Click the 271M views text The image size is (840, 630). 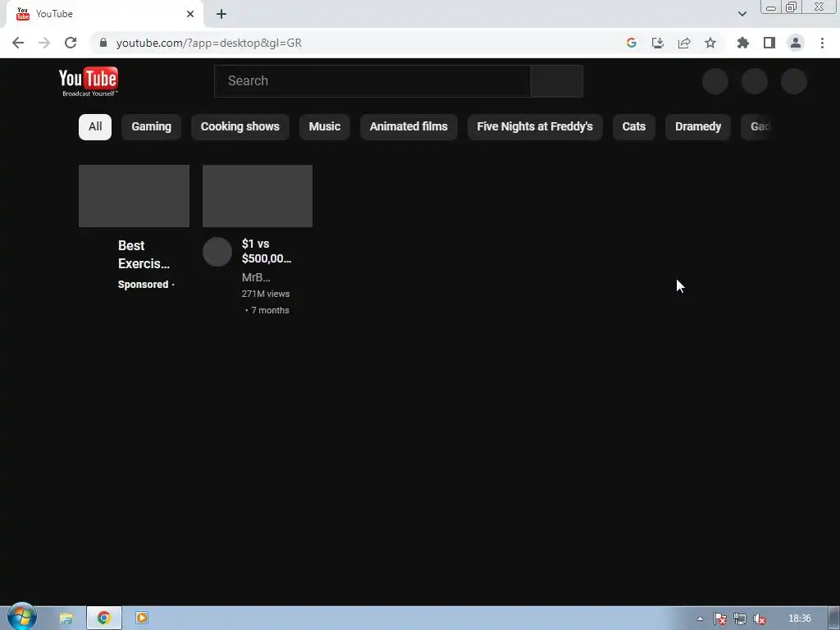coord(266,294)
